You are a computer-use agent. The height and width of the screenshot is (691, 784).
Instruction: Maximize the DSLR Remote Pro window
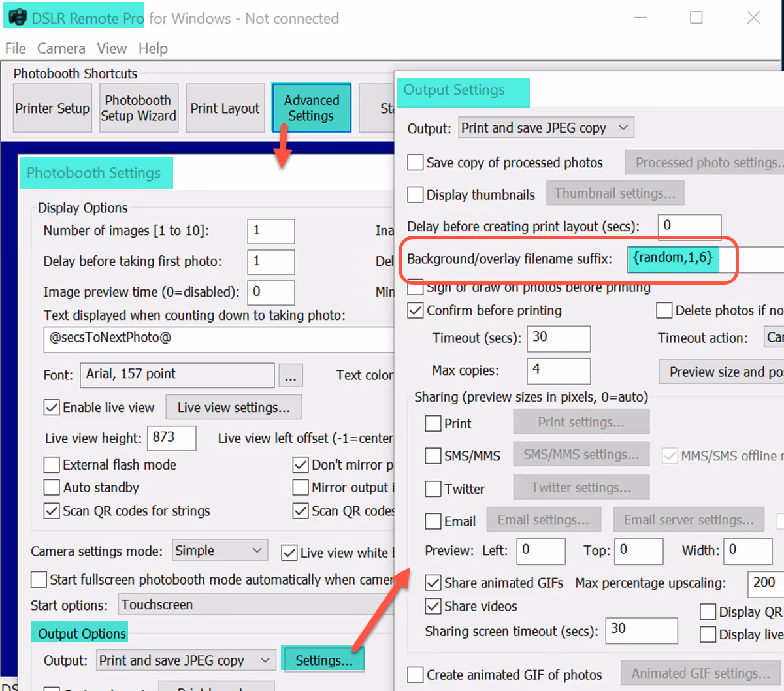tap(696, 18)
